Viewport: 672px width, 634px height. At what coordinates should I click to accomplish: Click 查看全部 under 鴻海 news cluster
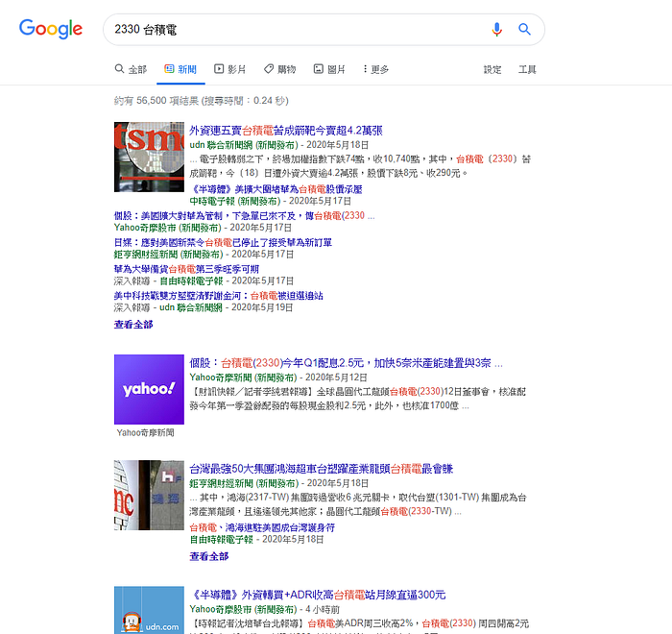(x=209, y=557)
